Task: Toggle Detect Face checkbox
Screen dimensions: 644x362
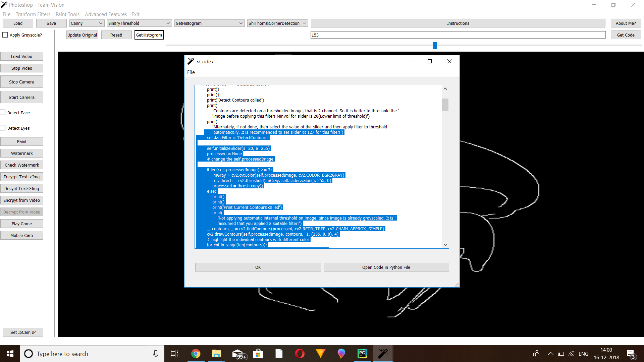Action: click(x=3, y=113)
